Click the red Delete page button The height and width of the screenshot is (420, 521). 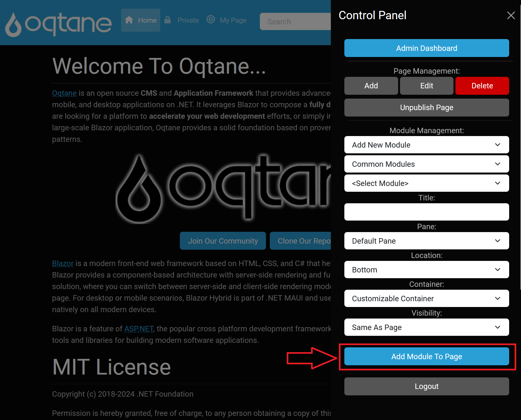[482, 86]
